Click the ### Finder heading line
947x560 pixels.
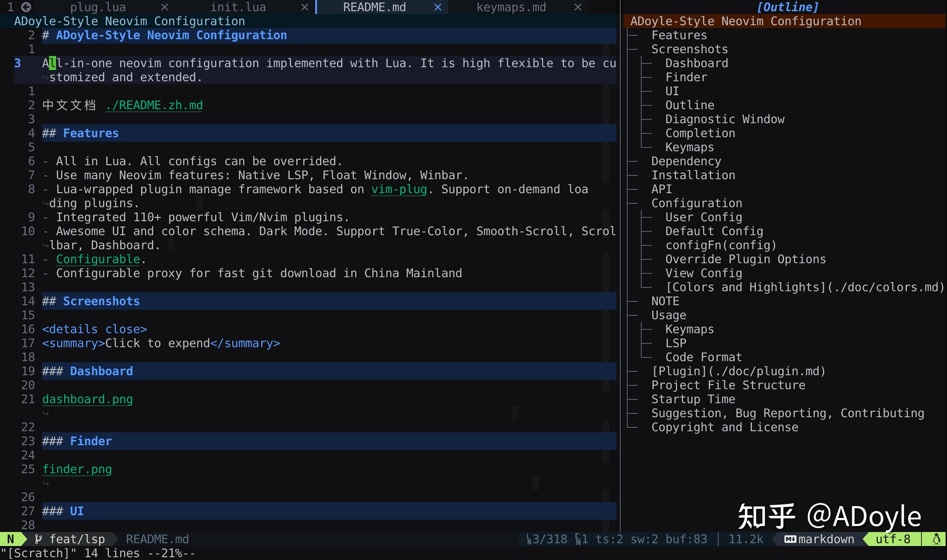click(329, 441)
